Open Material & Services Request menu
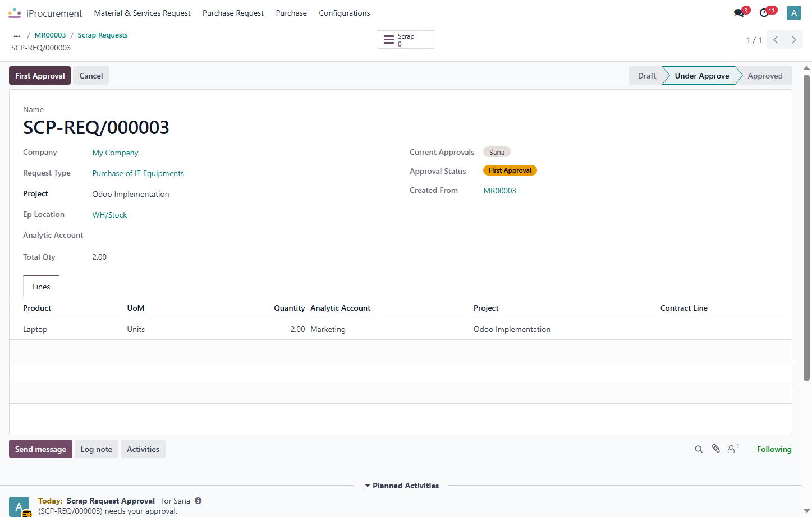This screenshot has height=517, width=812. [x=143, y=13]
